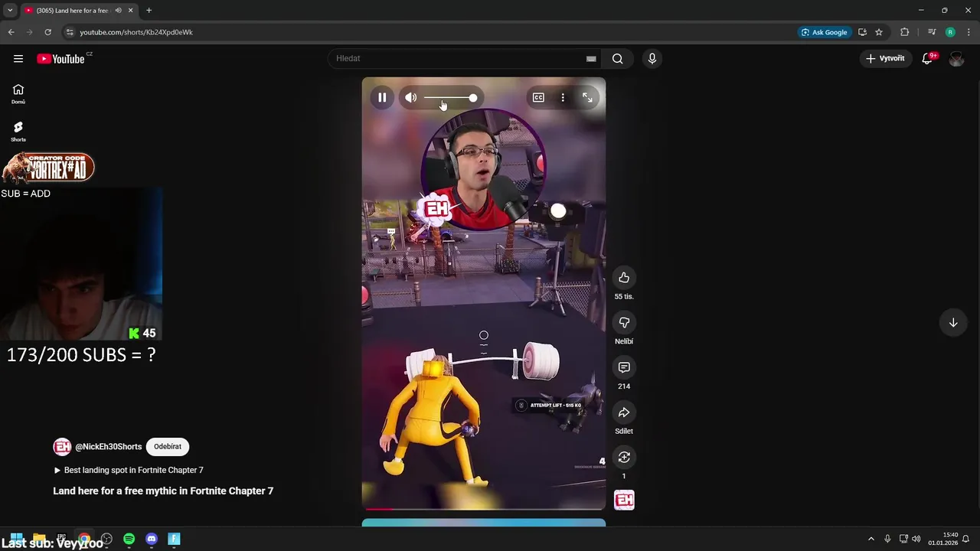Go to next Short with down arrow
Viewport: 980px width, 551px height.
953,322
